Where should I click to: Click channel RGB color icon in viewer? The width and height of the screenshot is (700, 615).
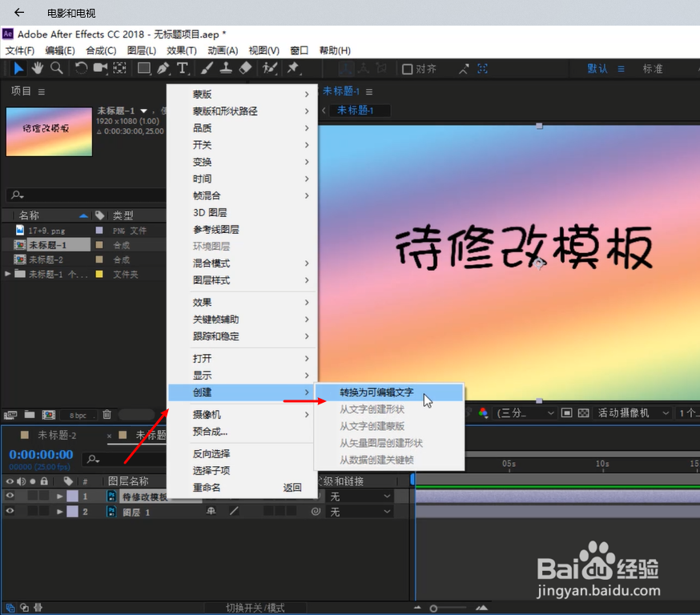[483, 413]
